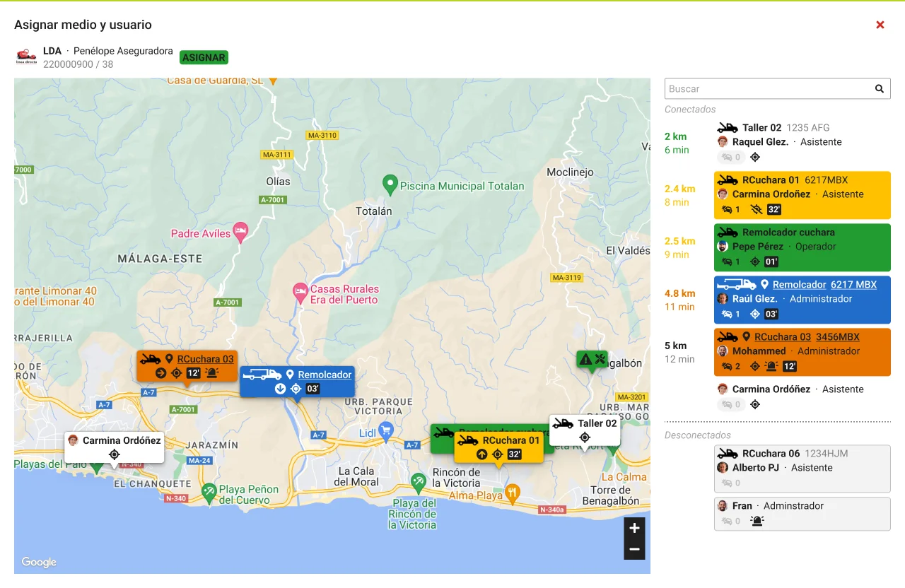Click Raúl Glez. avatar

click(723, 299)
